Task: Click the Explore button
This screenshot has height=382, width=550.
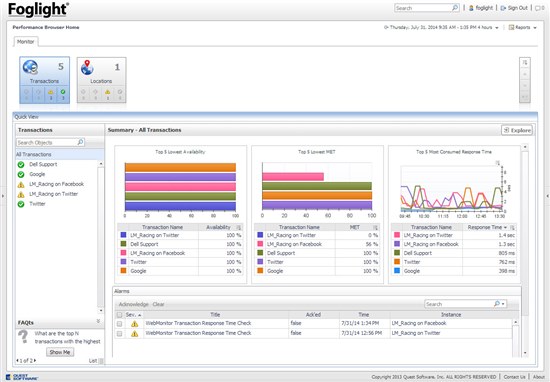Action: coord(517,130)
